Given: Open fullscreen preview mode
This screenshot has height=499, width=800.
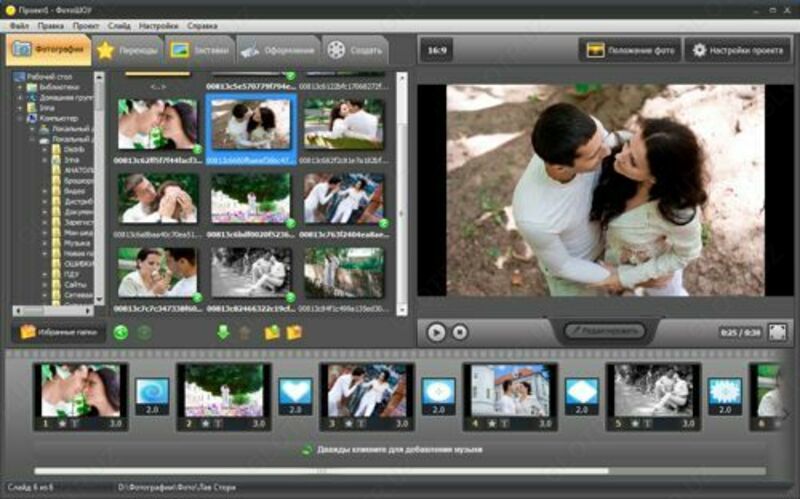Looking at the screenshot, I should 779,332.
